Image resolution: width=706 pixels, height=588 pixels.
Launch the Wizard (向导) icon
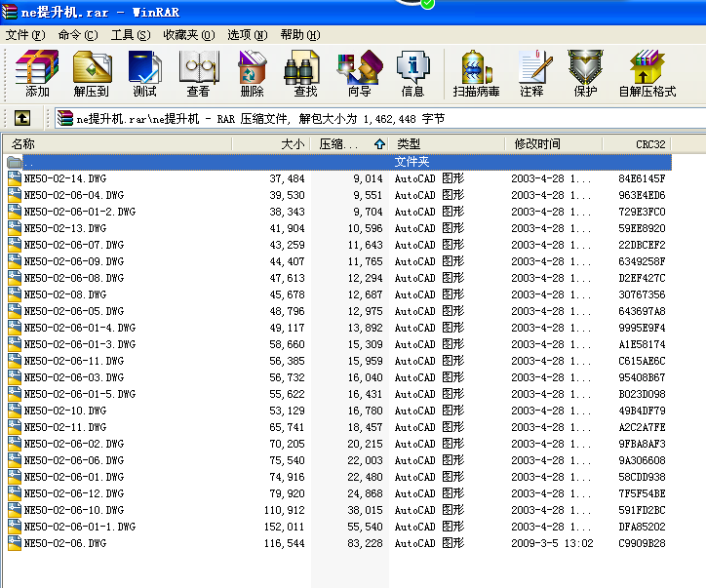359,74
